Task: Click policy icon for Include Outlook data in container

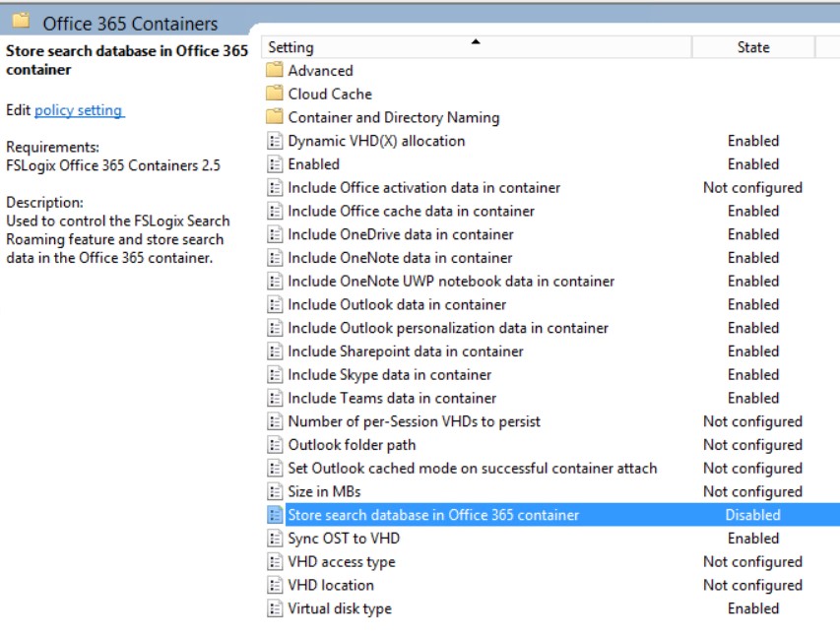Action: (x=275, y=304)
